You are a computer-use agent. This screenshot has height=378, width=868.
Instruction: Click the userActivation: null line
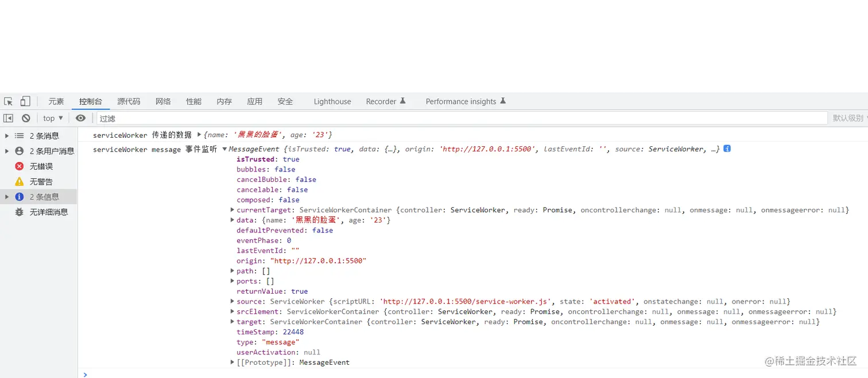click(x=278, y=352)
